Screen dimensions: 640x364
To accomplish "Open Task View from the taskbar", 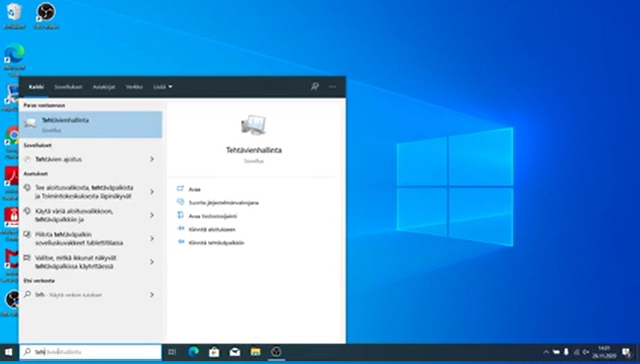I will tap(172, 352).
